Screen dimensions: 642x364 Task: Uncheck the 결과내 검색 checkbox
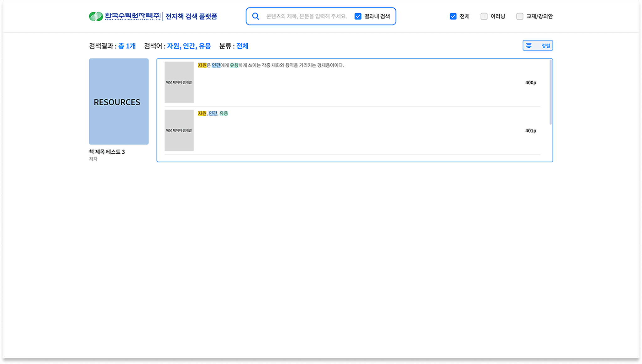tap(358, 16)
